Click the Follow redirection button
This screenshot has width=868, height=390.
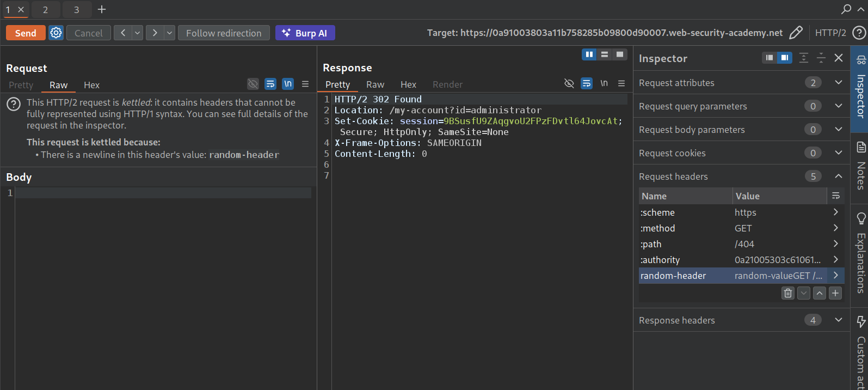(x=224, y=33)
